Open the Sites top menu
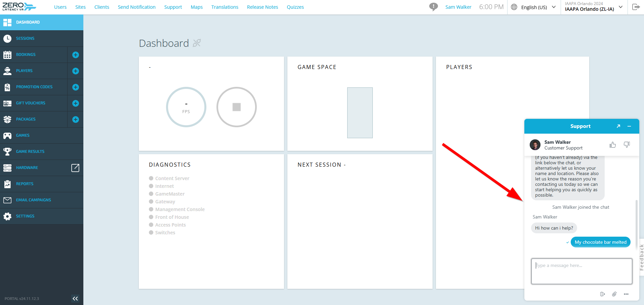This screenshot has width=644, height=305. coord(80,7)
